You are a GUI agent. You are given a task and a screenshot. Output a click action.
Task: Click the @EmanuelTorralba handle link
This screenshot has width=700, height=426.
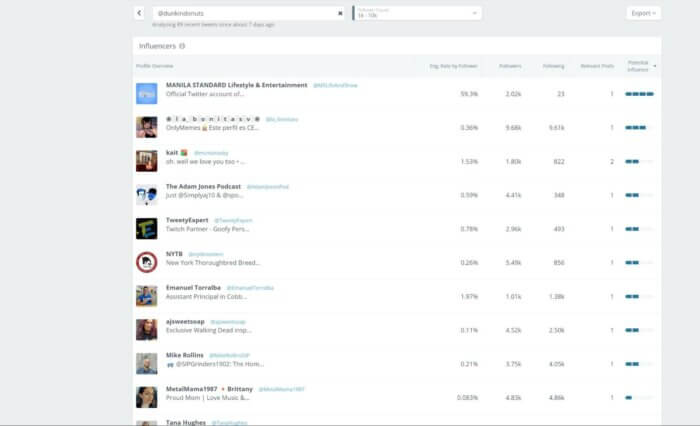pyautogui.click(x=250, y=288)
